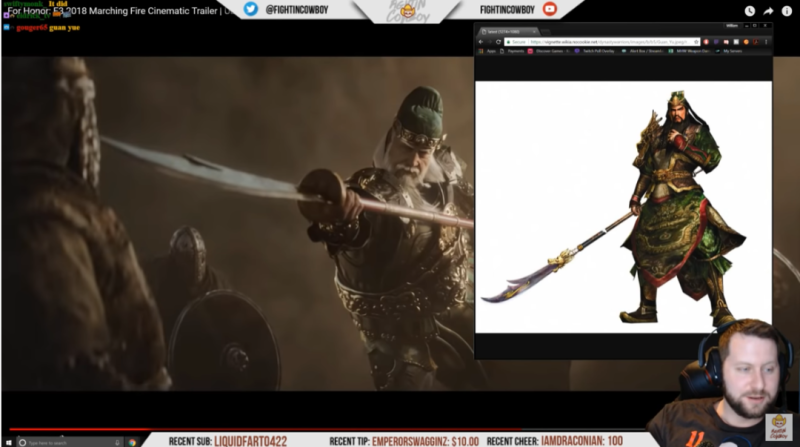Click chat message 'guan yue'
The width and height of the screenshot is (800, 447).
(64, 28)
